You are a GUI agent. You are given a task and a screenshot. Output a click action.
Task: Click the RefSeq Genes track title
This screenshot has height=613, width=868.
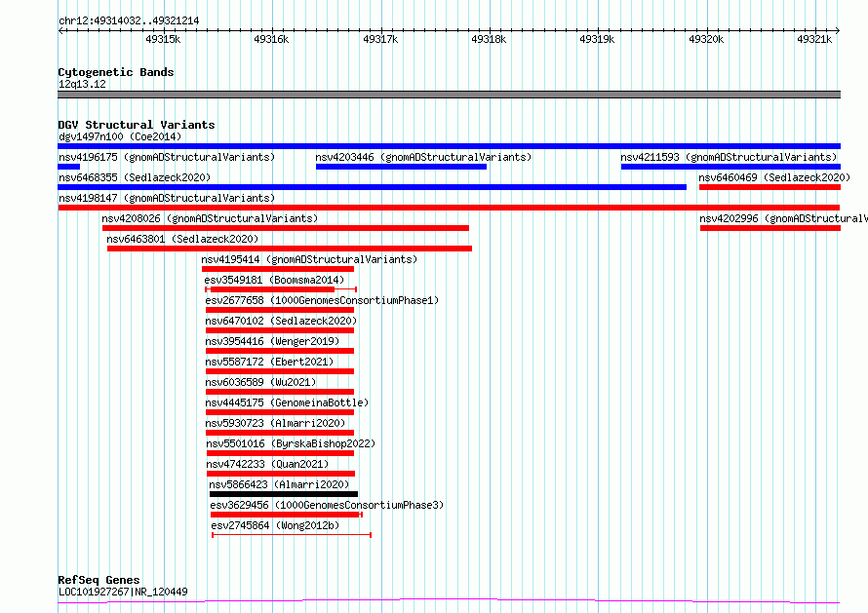click(x=99, y=581)
